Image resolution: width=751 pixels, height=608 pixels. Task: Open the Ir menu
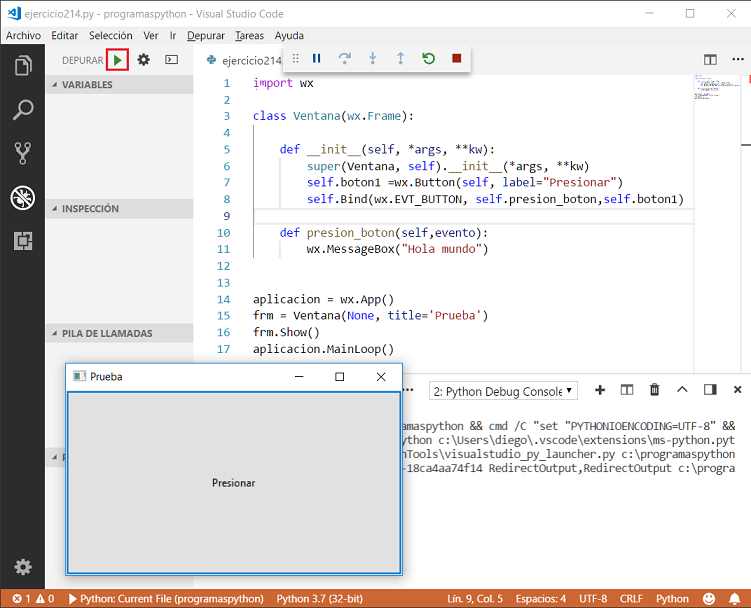pyautogui.click(x=173, y=35)
